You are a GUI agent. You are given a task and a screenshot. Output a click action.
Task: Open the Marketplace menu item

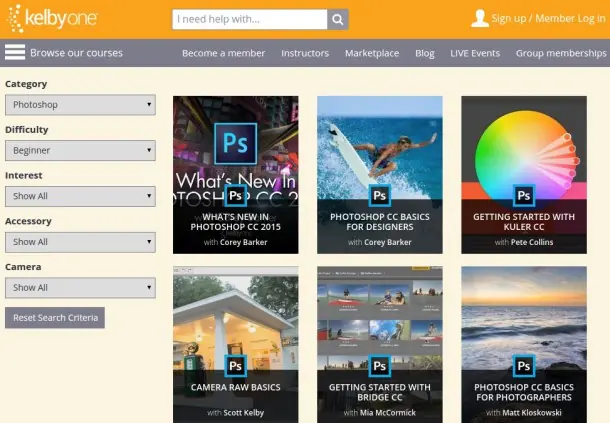tap(372, 53)
